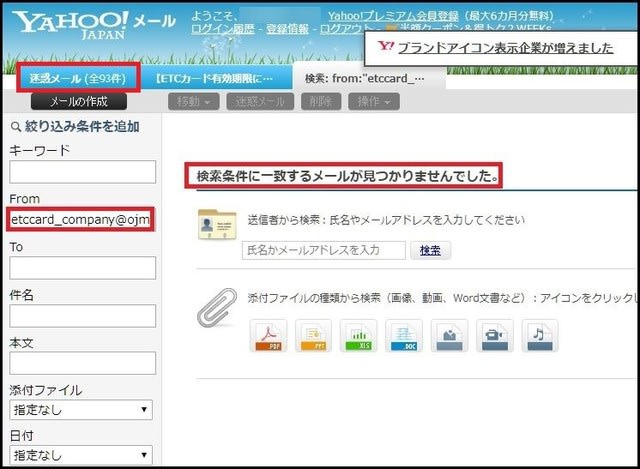Click the From field with etccard_company address

(x=80, y=220)
